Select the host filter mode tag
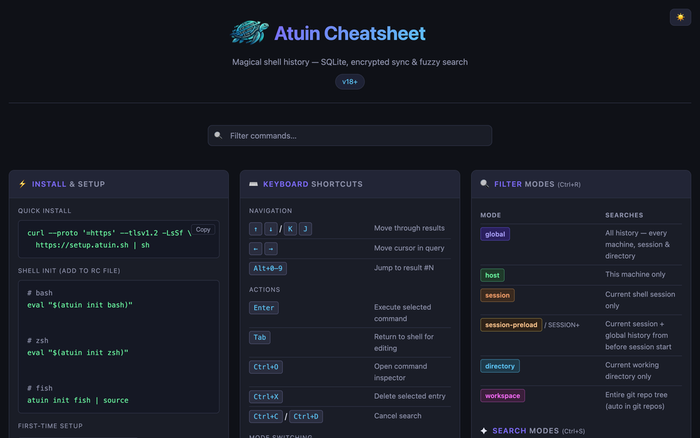700x438 pixels. coord(492,275)
